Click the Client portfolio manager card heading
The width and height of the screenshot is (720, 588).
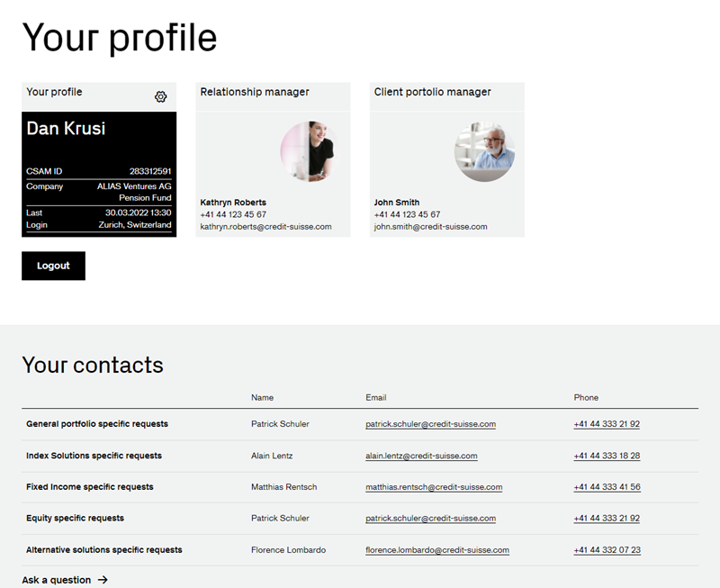[433, 92]
